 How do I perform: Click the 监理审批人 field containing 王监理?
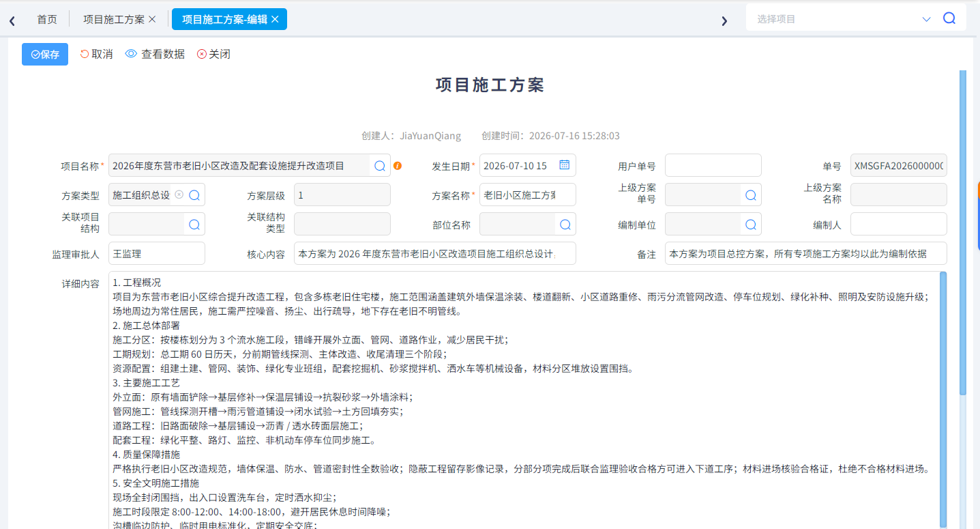click(x=156, y=253)
